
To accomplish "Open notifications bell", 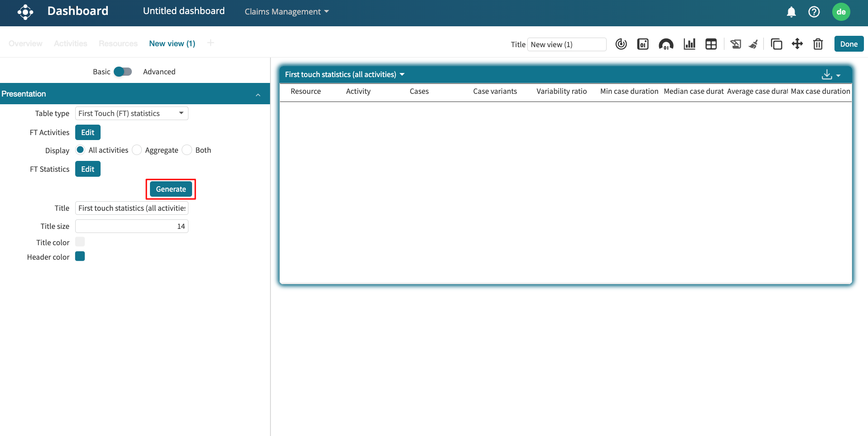I will coord(791,12).
